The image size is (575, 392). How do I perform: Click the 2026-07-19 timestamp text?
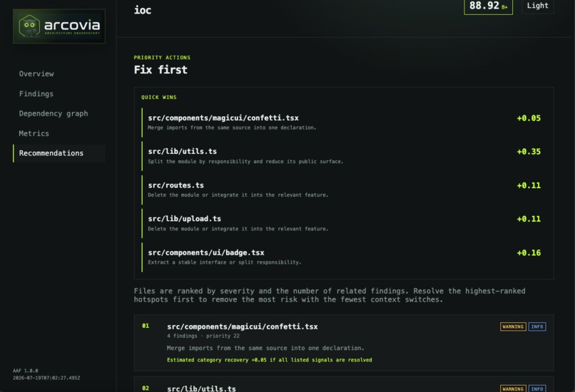(46, 378)
